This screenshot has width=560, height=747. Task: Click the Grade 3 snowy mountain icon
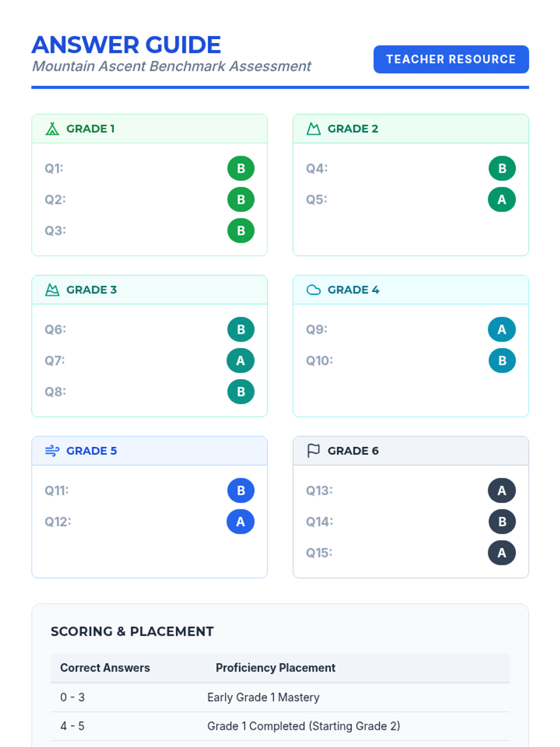click(52, 290)
